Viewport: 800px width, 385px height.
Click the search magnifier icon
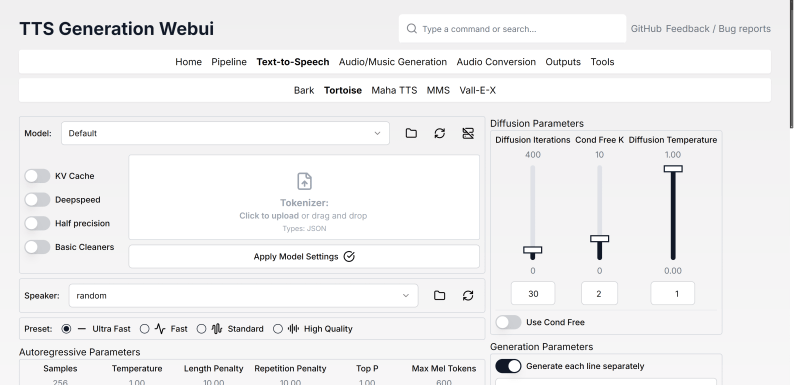coord(411,29)
